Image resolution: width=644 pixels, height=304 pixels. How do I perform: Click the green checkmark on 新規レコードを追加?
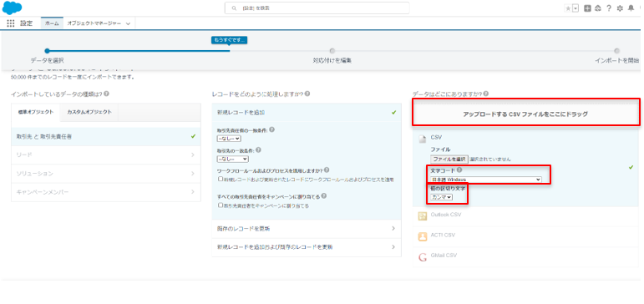click(x=394, y=113)
